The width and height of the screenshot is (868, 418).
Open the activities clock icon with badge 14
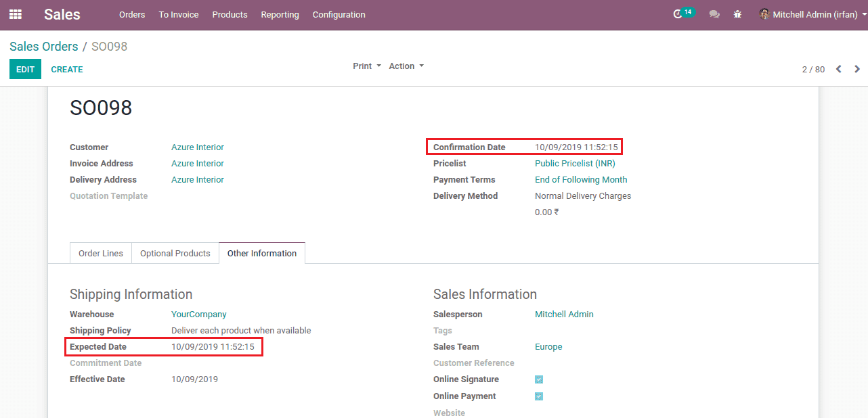(683, 14)
